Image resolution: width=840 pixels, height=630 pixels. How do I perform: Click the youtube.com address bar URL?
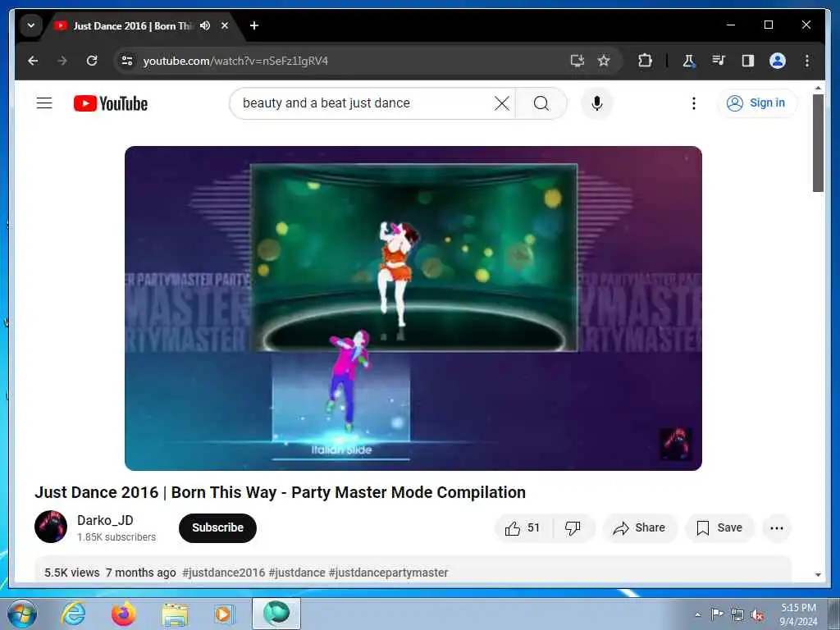(x=235, y=61)
